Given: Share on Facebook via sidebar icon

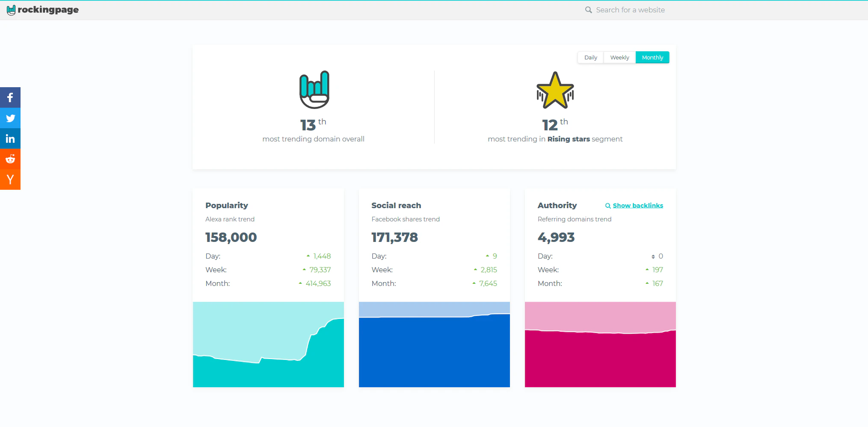Looking at the screenshot, I should pos(10,97).
